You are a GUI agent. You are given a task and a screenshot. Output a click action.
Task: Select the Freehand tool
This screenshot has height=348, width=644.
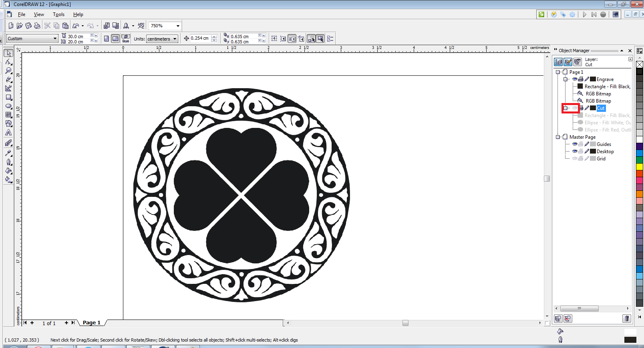point(8,80)
